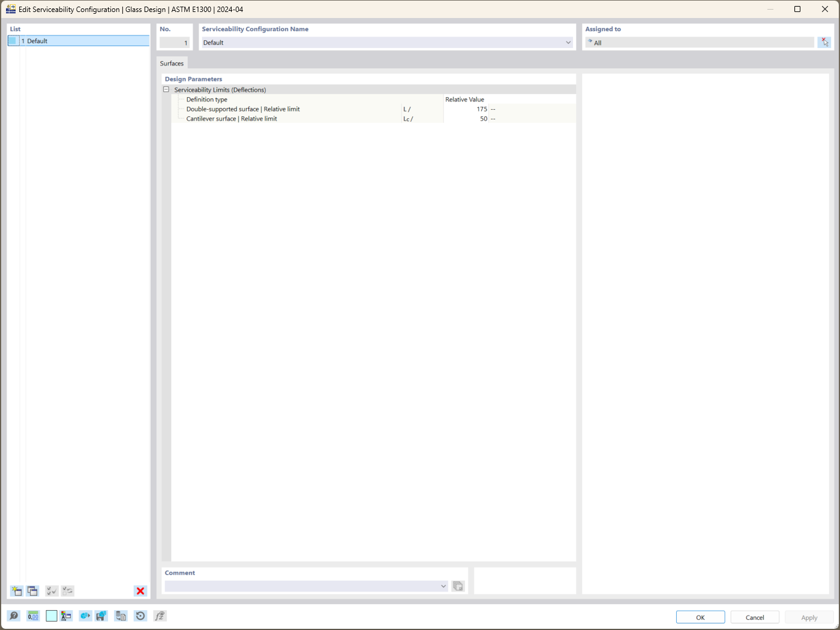
Task: Collapse the Serviceability Limits (Deflections) section
Action: [x=166, y=89]
